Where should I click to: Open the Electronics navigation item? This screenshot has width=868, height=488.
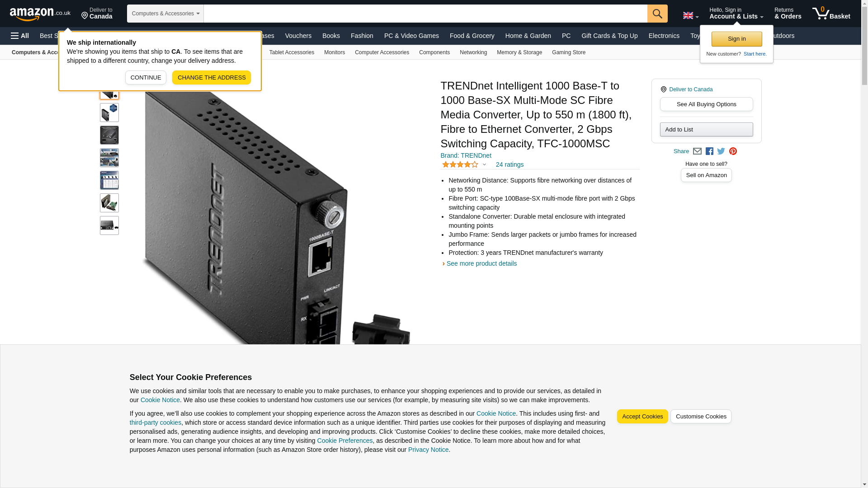click(664, 36)
